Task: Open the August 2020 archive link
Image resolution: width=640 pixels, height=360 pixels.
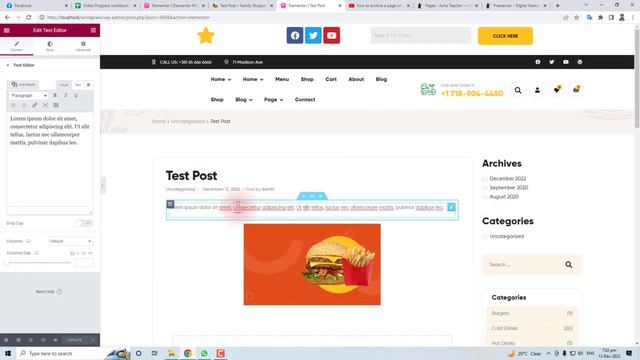Action: (x=504, y=197)
